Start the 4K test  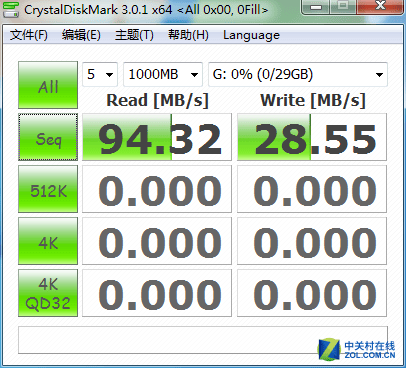point(48,241)
